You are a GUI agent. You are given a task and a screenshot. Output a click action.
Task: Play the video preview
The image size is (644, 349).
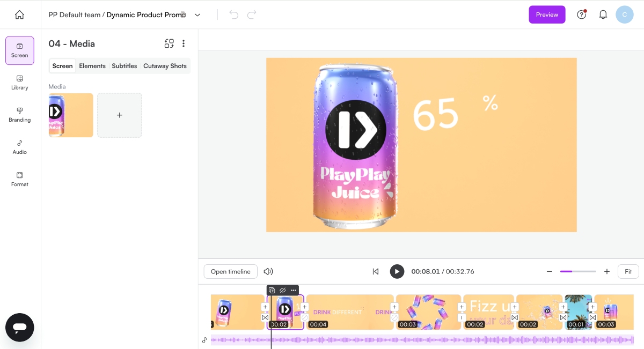[x=397, y=271]
